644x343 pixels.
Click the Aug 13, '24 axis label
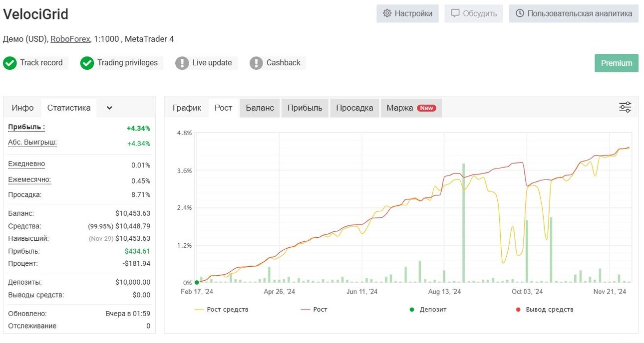coord(444,292)
